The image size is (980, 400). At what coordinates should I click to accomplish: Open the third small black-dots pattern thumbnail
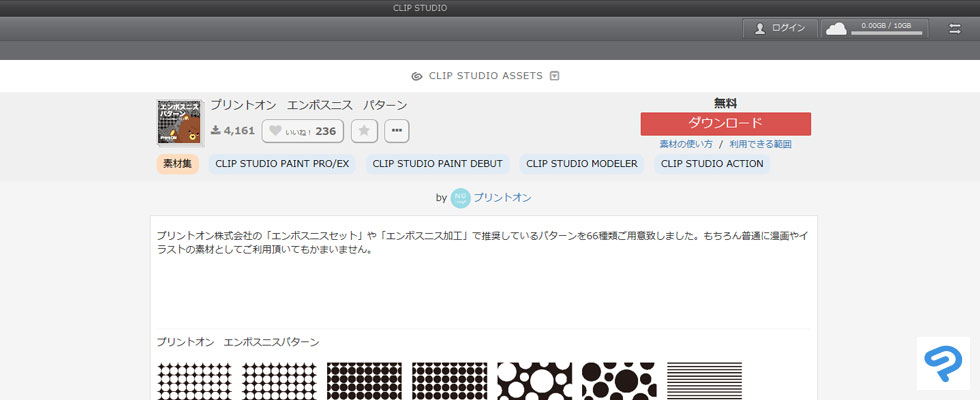click(364, 381)
